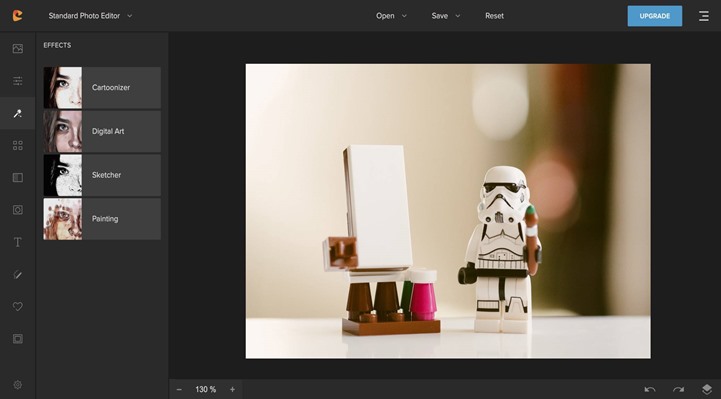Click the redo arrow icon
The width and height of the screenshot is (721, 399).
(x=678, y=389)
